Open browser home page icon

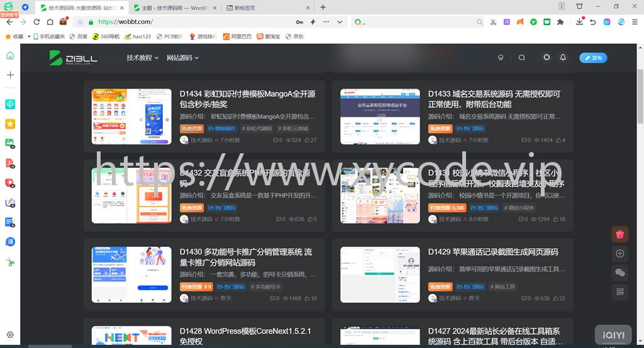coord(50,22)
